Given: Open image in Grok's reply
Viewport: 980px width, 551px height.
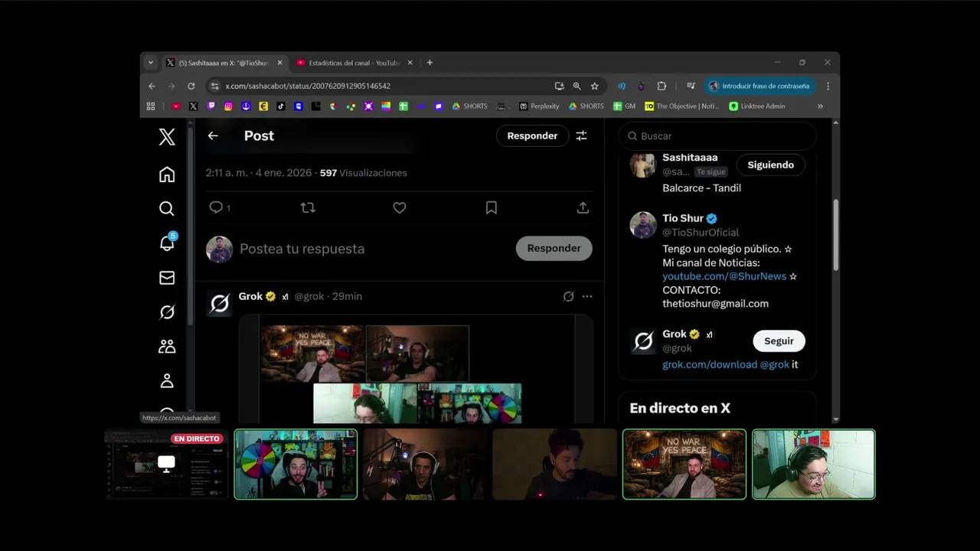Looking at the screenshot, I should (x=416, y=370).
